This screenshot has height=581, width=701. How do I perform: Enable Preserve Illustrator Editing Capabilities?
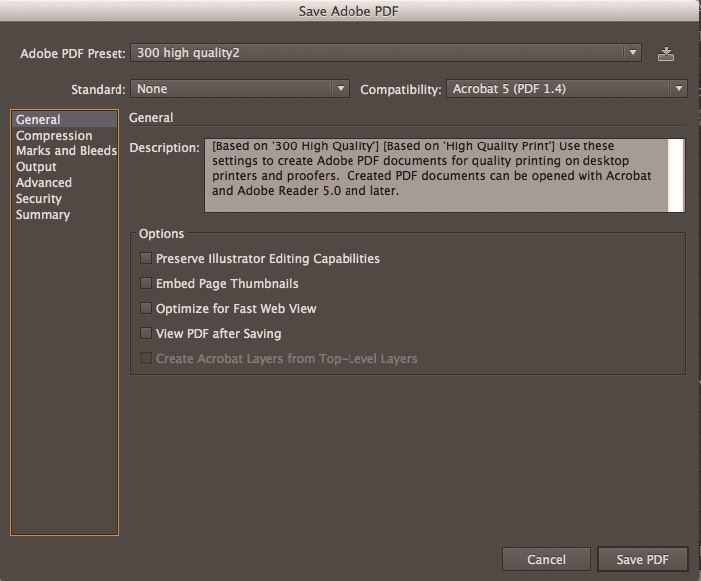point(146,259)
